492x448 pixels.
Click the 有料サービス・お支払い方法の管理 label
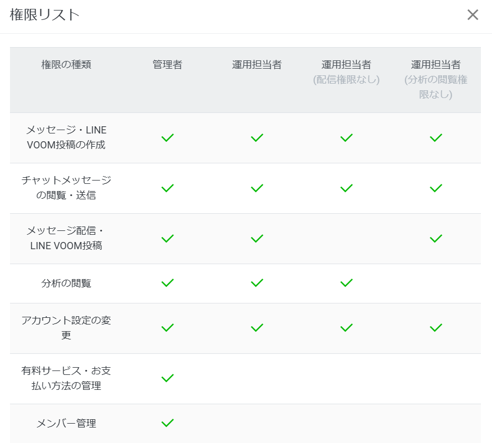[x=66, y=378]
